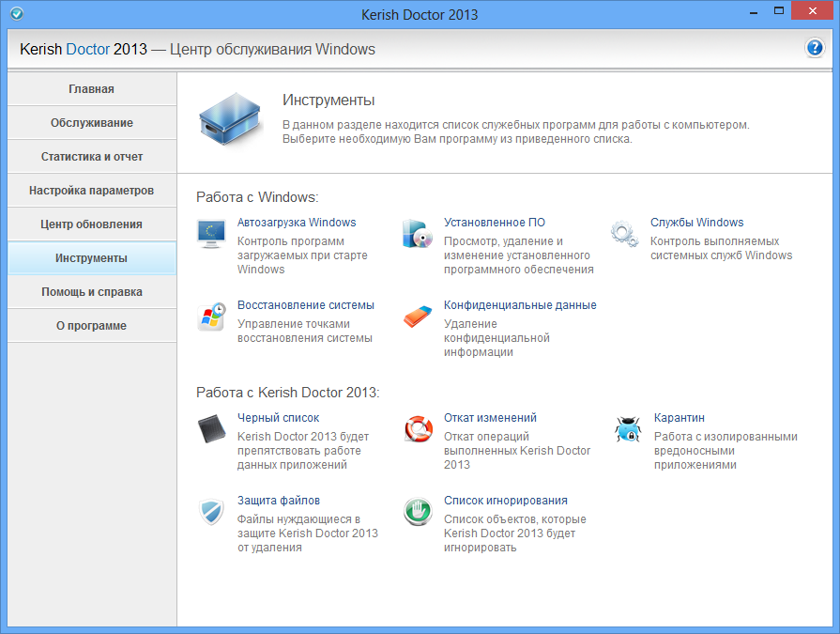Screen dimensions: 840x634
Task: Click description 'Управление точками восстановления системы'
Action: coord(305,331)
